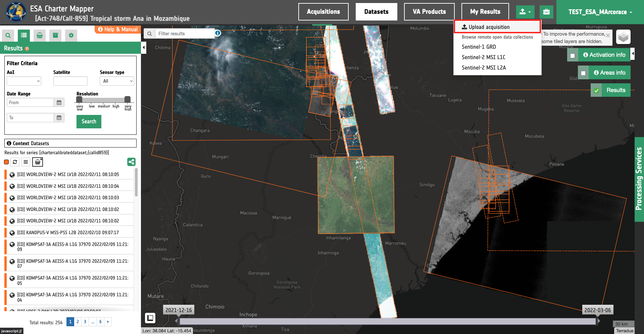Open the basket tab in the left panel
The width and height of the screenshot is (644, 334).
click(x=40, y=35)
